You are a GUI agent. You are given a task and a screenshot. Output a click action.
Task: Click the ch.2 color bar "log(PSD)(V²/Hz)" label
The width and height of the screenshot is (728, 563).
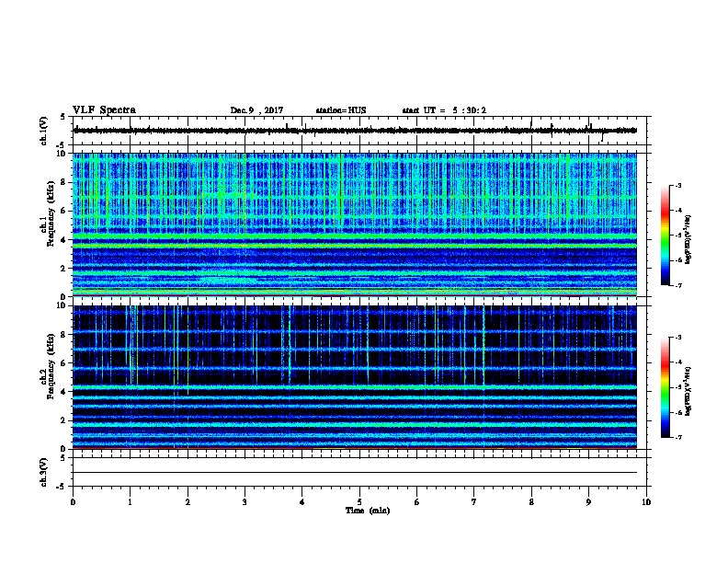click(688, 392)
